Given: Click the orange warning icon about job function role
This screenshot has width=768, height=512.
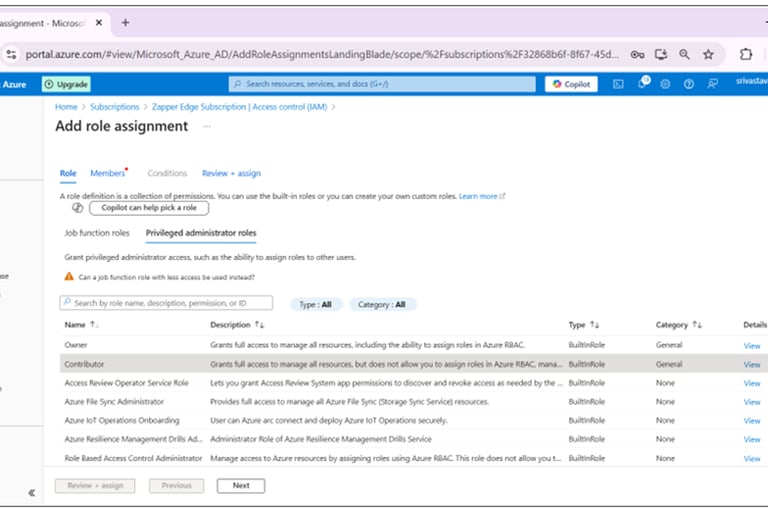Looking at the screenshot, I should click(x=69, y=277).
